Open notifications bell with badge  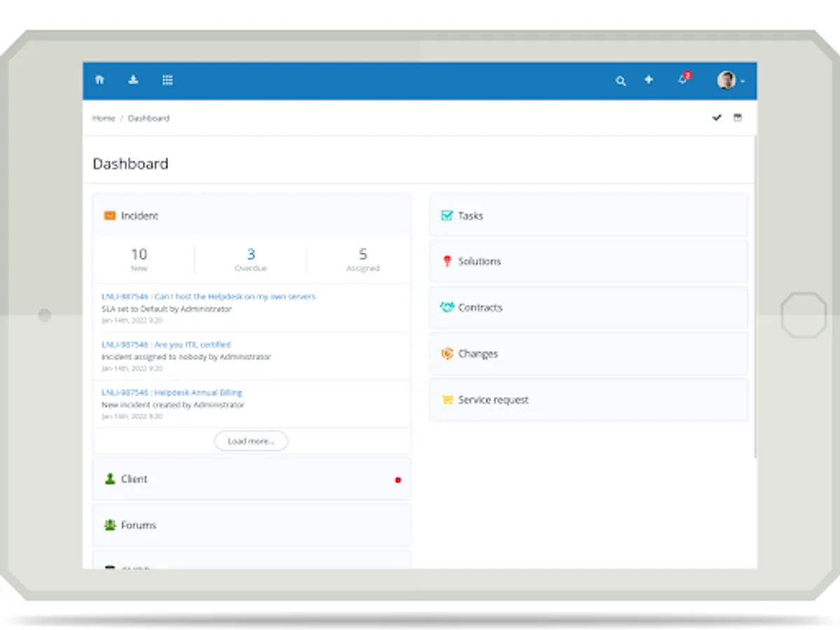coord(684,79)
